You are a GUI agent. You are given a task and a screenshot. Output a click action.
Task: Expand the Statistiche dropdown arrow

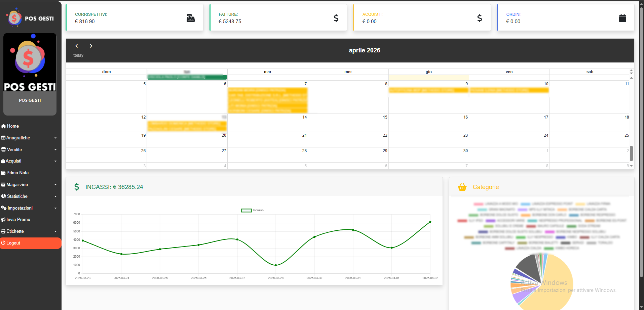[x=55, y=196]
